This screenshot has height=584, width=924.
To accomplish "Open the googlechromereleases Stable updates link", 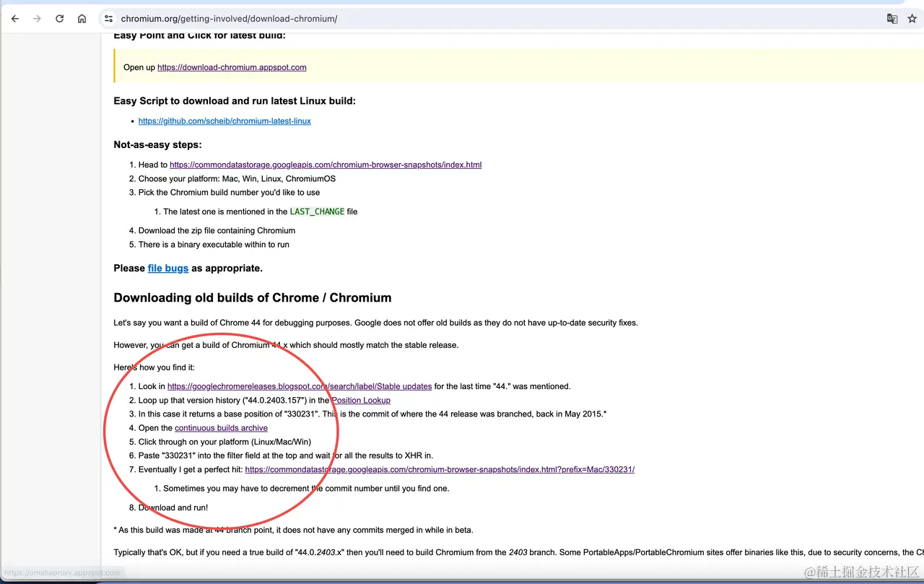I will click(300, 386).
